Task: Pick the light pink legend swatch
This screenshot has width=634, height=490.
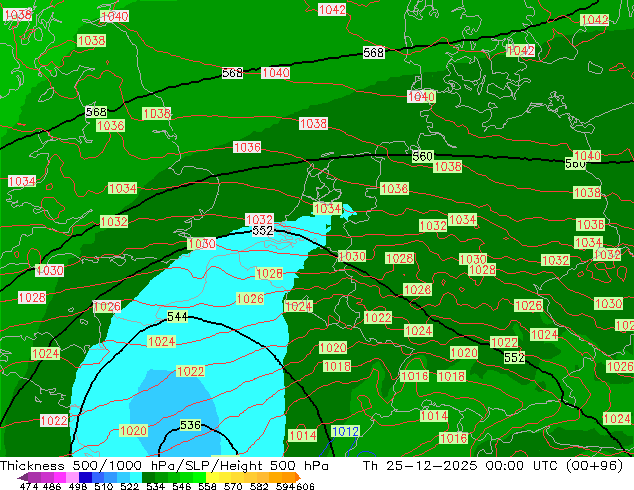Action: (x=72, y=477)
